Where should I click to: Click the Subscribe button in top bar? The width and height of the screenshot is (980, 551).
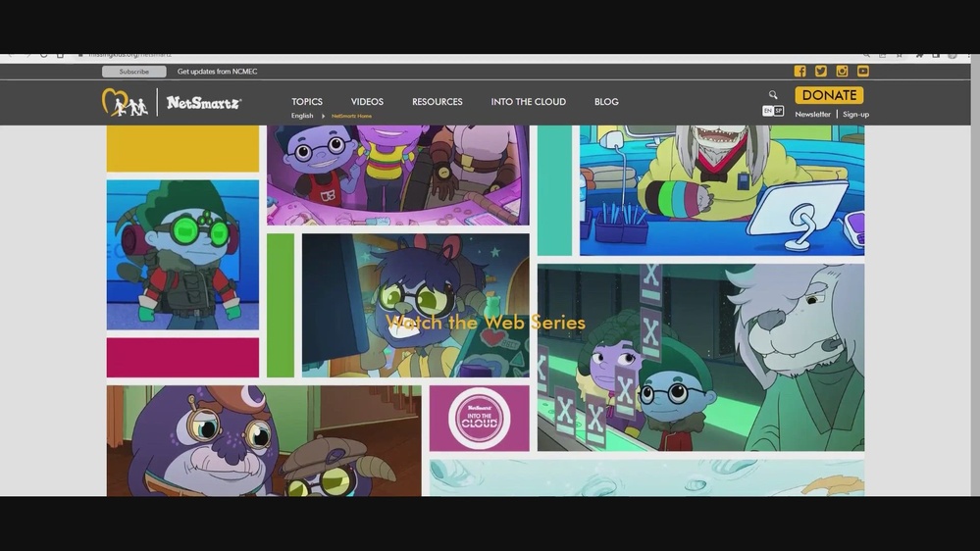point(134,72)
